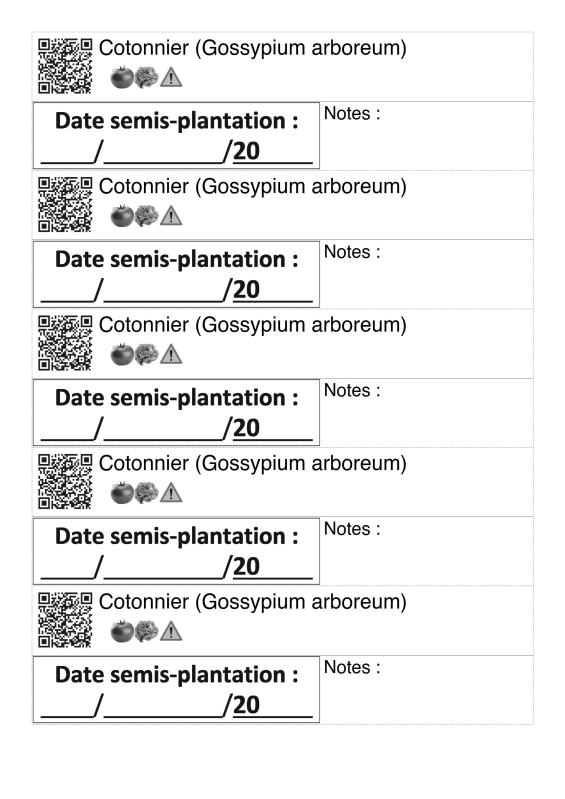Click the third label's Cotonnier title text
Viewport: 565px width, 799px height.
[253, 325]
